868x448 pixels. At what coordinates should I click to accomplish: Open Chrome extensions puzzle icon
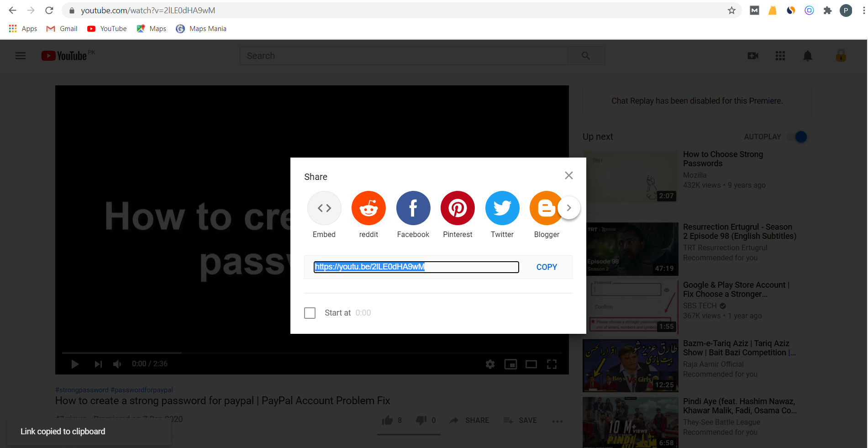pyautogui.click(x=827, y=10)
